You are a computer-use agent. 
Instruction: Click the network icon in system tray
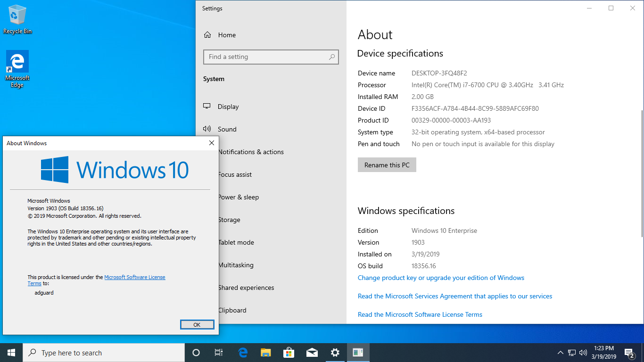pos(572,353)
